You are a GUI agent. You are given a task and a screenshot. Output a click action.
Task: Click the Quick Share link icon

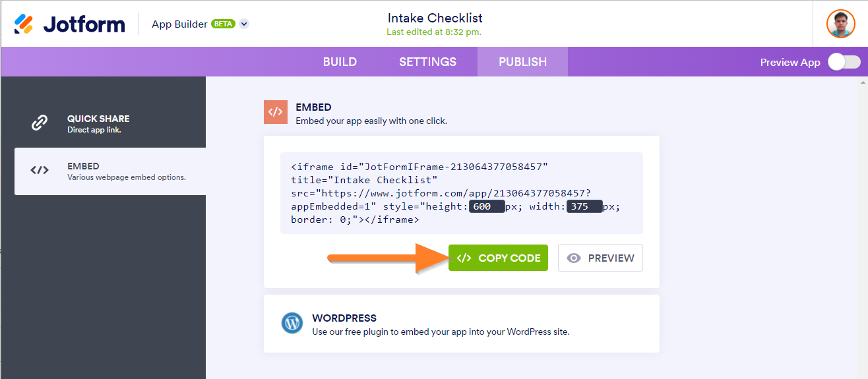click(x=40, y=123)
